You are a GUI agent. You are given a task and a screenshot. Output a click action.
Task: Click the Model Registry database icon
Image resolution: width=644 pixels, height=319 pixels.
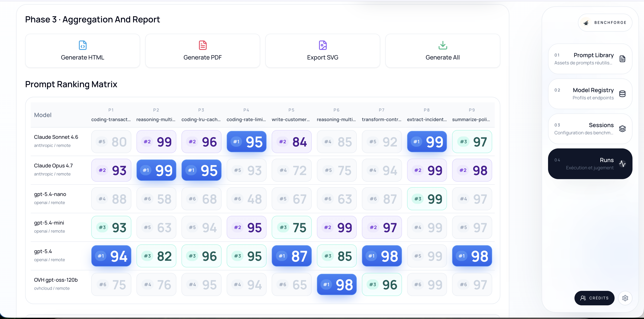click(622, 94)
